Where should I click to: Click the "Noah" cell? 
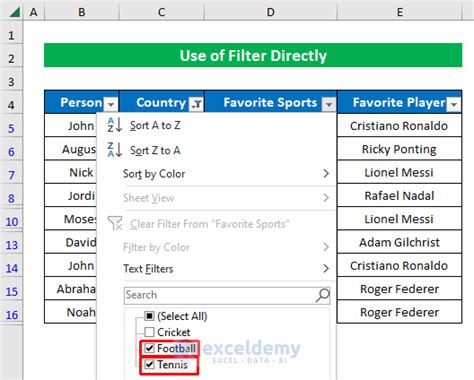tap(71, 312)
